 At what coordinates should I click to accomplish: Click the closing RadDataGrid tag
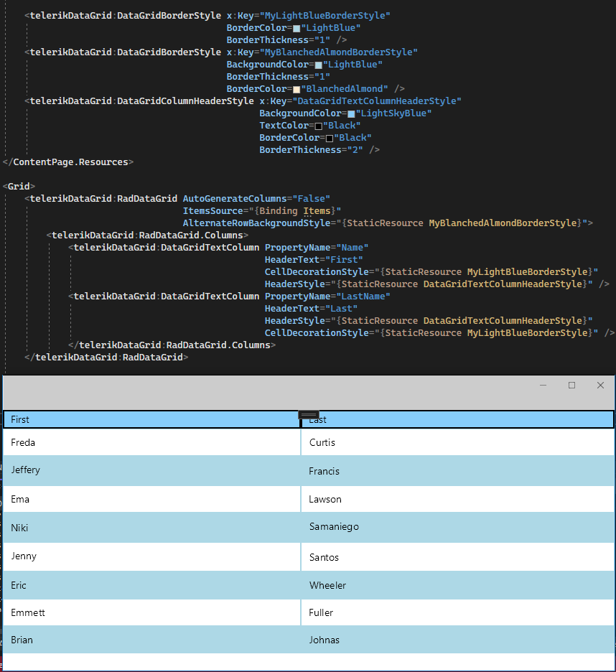(106, 358)
